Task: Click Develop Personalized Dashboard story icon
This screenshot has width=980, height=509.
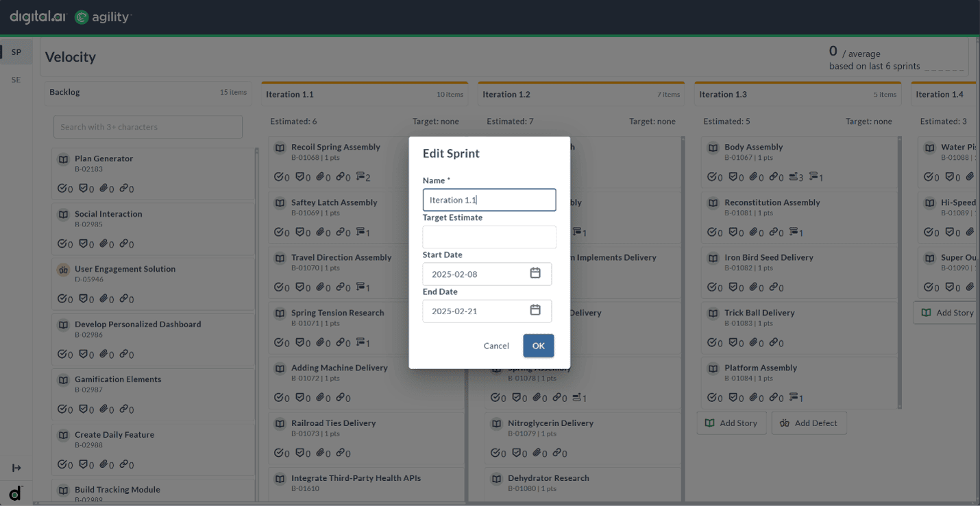Action: pyautogui.click(x=63, y=324)
